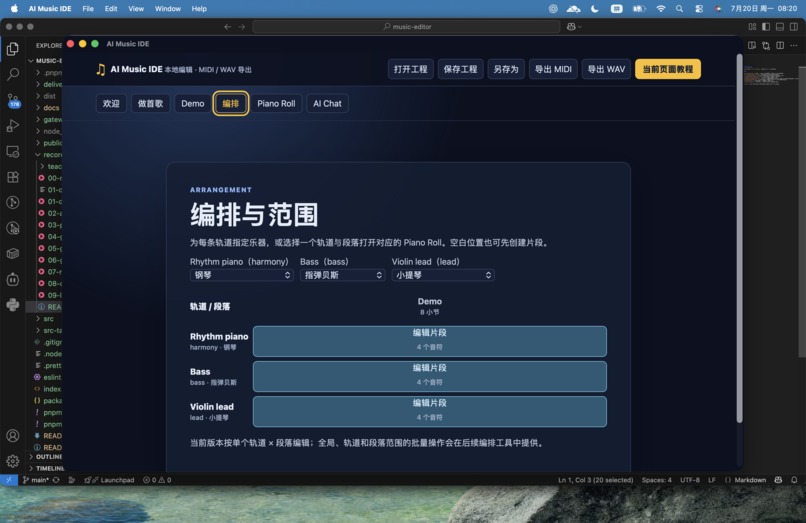Toggle the VS Code bottom panel

click(780, 27)
